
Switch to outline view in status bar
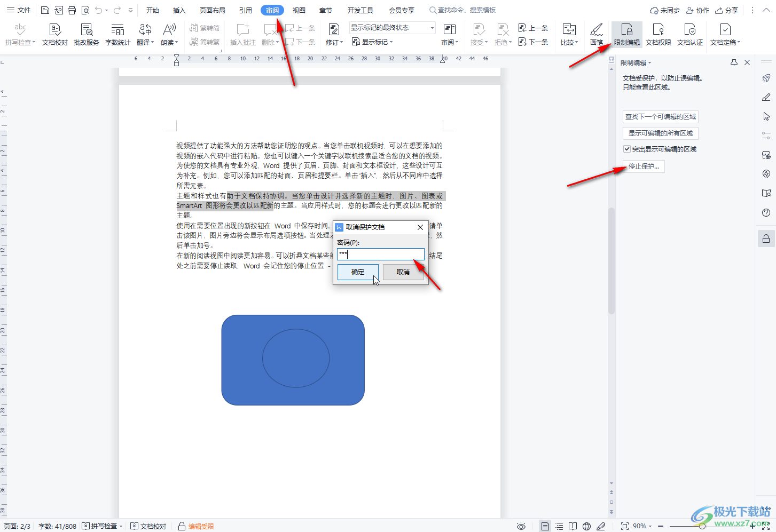click(559, 526)
